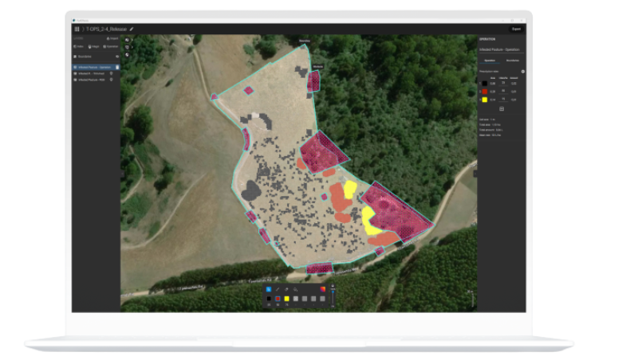Open the gradient color palette icon

tap(323, 289)
